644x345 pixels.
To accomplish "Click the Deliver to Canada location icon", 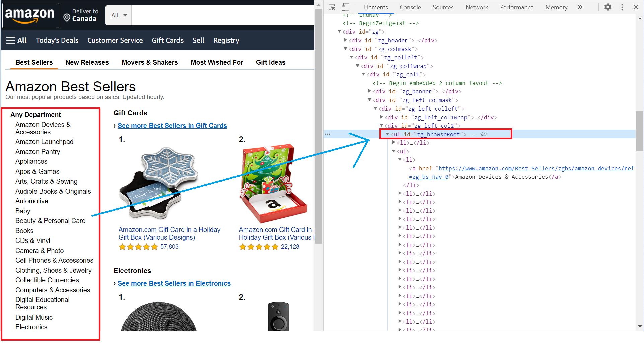I will pyautogui.click(x=67, y=18).
